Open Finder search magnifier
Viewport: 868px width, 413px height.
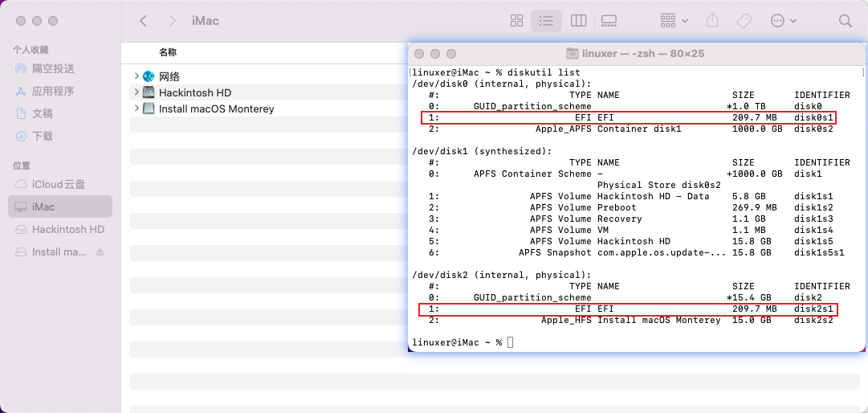pos(845,21)
